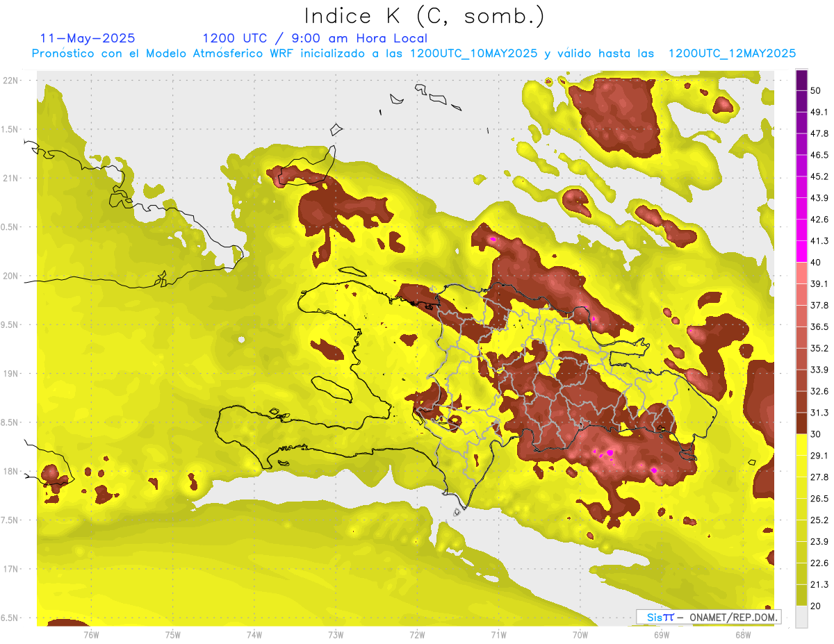Click the map title "Indice K (C, somb.)"
The width and height of the screenshot is (834, 644).
coord(425,16)
